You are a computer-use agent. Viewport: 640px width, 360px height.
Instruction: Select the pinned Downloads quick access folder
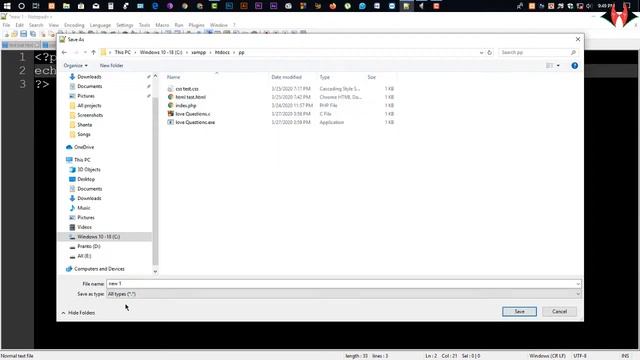pos(89,77)
